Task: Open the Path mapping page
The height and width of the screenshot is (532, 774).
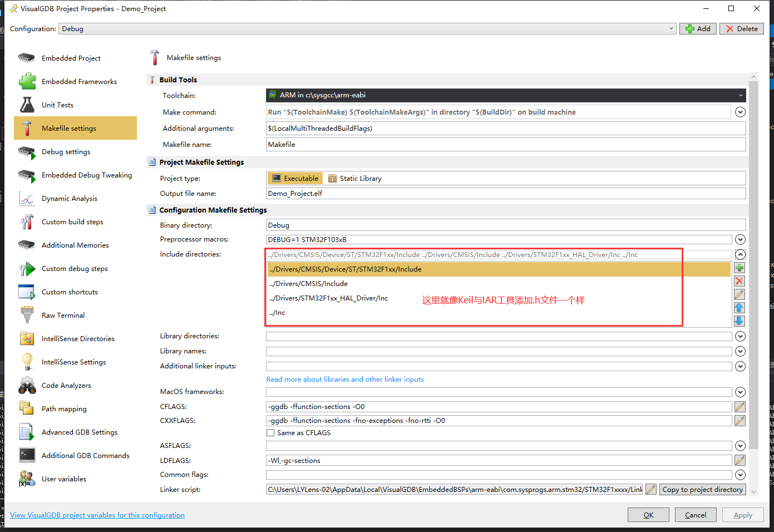Action: coord(75,408)
